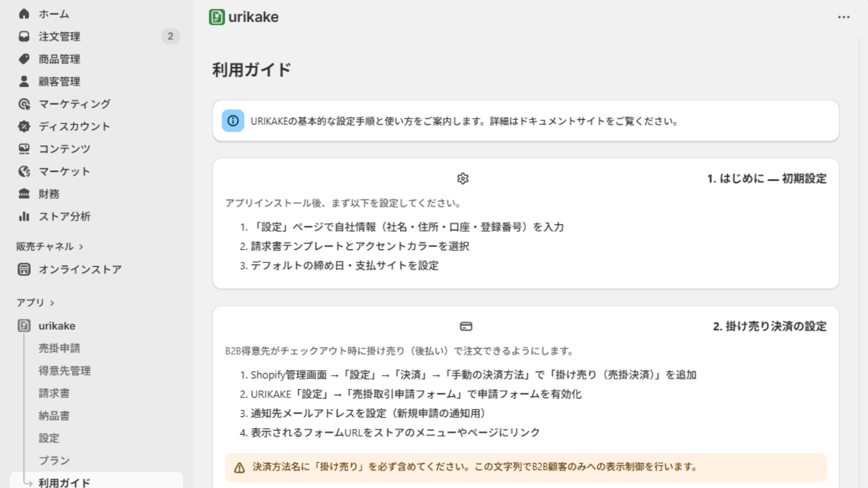Open the 請求書 page

coord(54,393)
